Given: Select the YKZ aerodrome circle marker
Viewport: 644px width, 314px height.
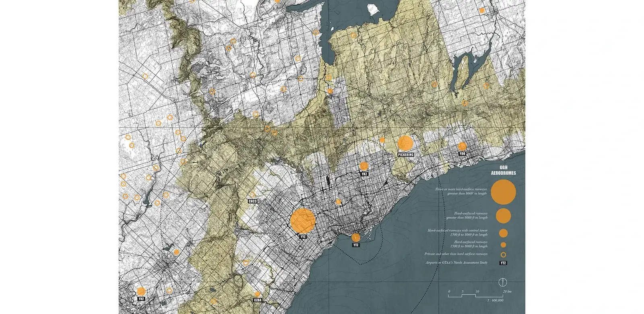Looking at the screenshot, I should click(364, 166).
